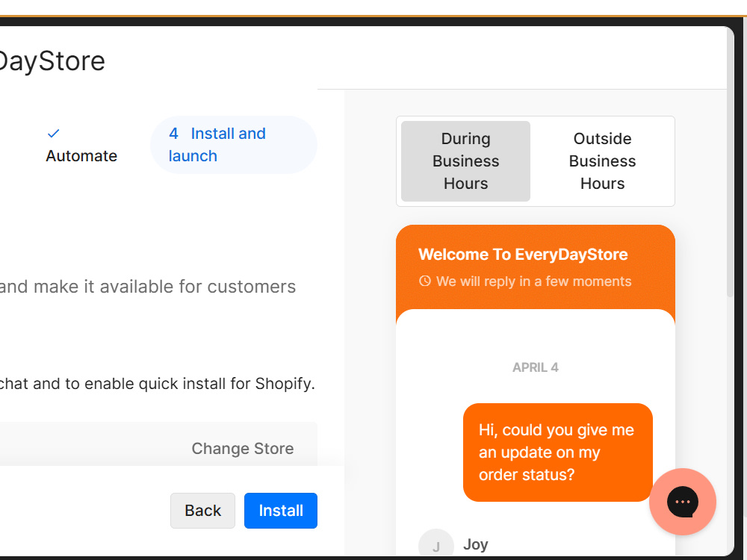Click the 'We will reply in a few moments' text

(x=533, y=281)
